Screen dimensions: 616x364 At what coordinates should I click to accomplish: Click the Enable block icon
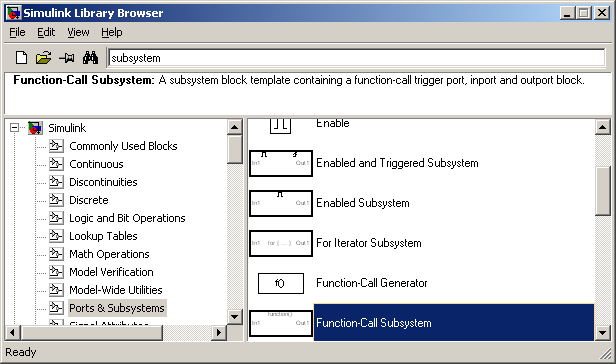click(x=280, y=126)
